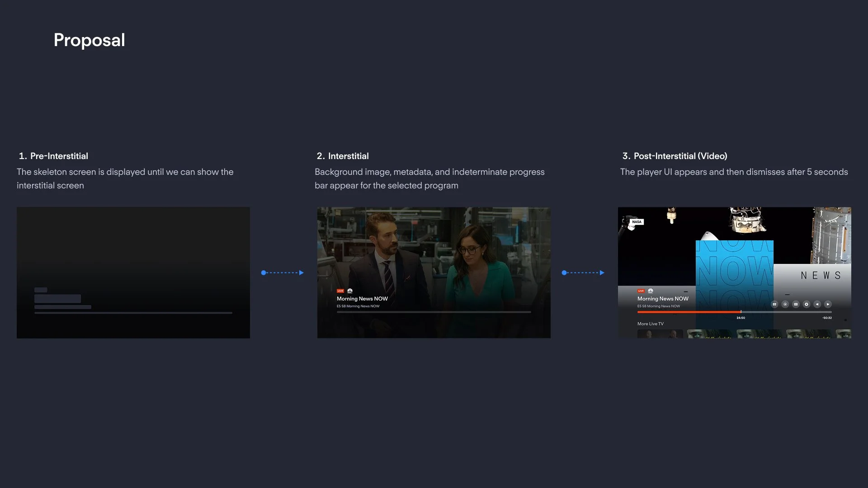The width and height of the screenshot is (868, 488).
Task: Click arrow between Pre-Interstitial and Interstitial
Action: tap(283, 272)
